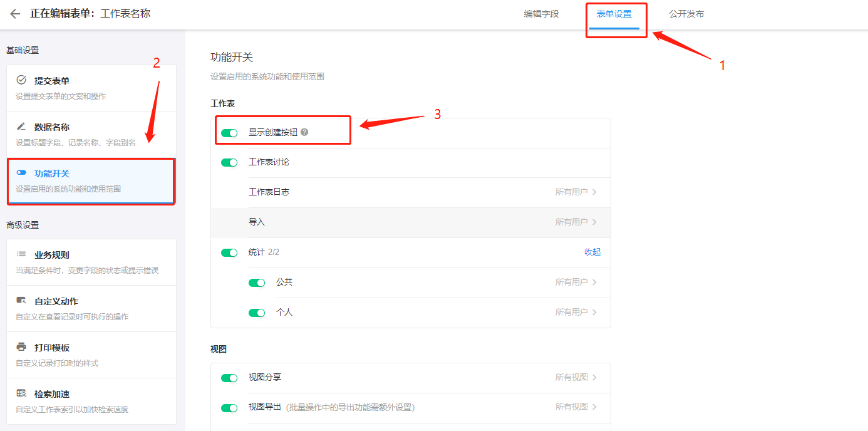Switch to the 编辑字段 tab
Screen dimensions: 868x431
[x=541, y=14]
